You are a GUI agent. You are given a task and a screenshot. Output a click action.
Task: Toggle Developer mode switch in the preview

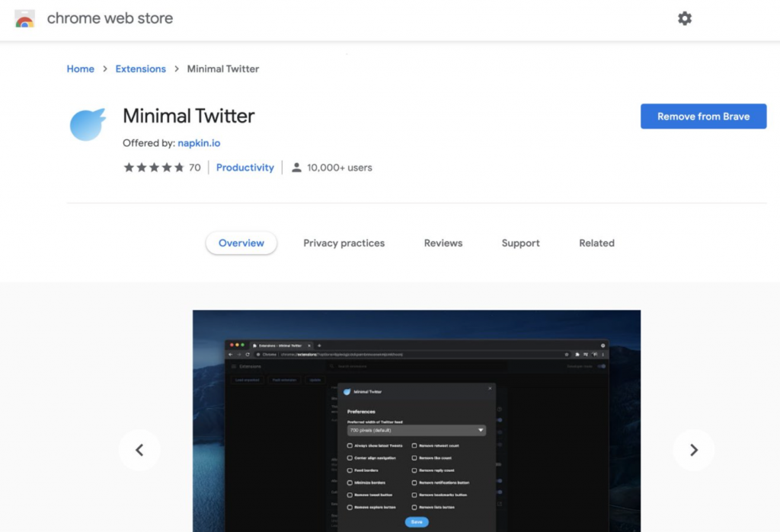click(x=602, y=366)
